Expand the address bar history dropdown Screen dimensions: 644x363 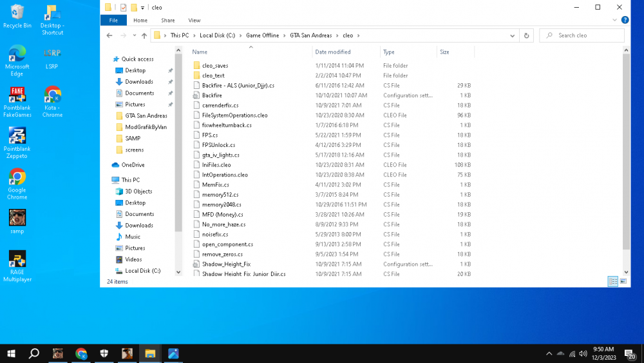pos(512,35)
